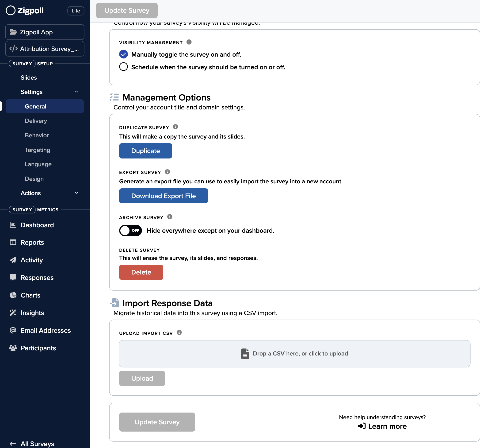Click the Export Survey info icon
Image resolution: width=480 pixels, height=448 pixels.
tap(167, 172)
